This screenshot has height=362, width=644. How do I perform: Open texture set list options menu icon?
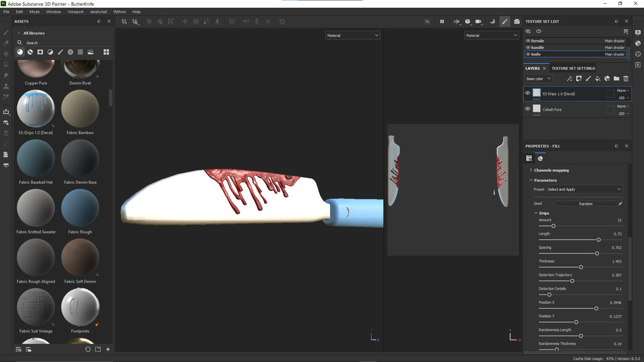[x=625, y=31]
